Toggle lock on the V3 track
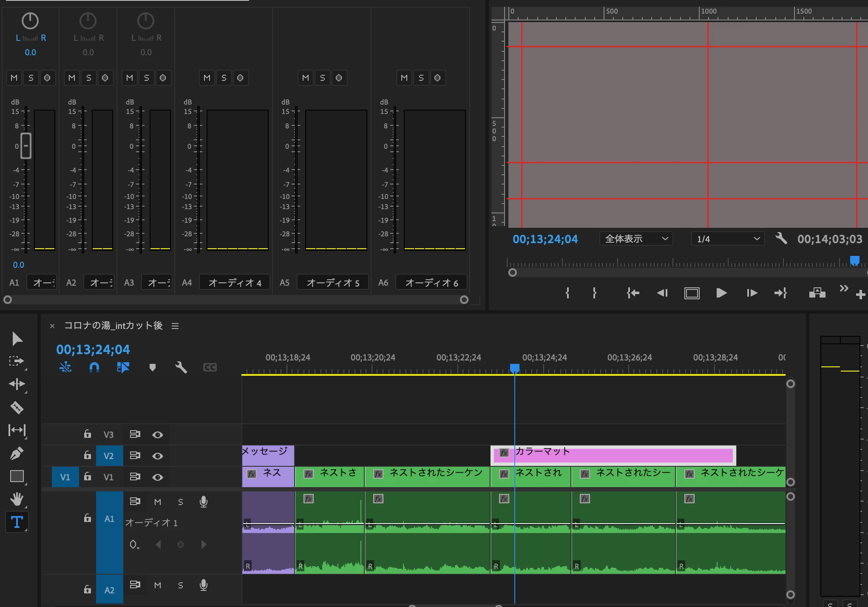 pyautogui.click(x=87, y=434)
